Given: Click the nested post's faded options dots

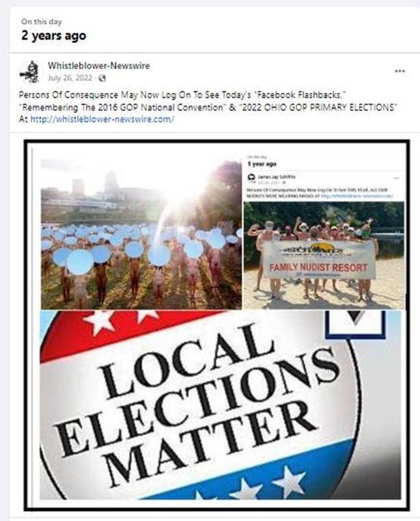Looking at the screenshot, I should click(397, 178).
